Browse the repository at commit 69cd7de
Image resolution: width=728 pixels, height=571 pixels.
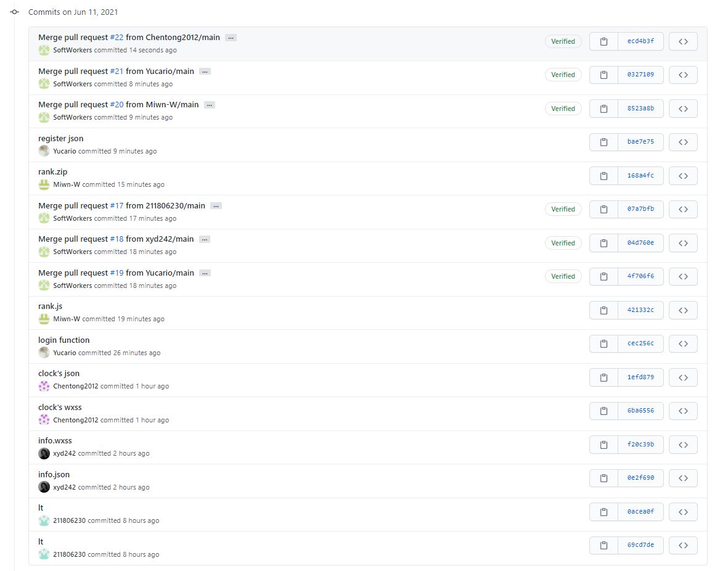pyautogui.click(x=683, y=545)
